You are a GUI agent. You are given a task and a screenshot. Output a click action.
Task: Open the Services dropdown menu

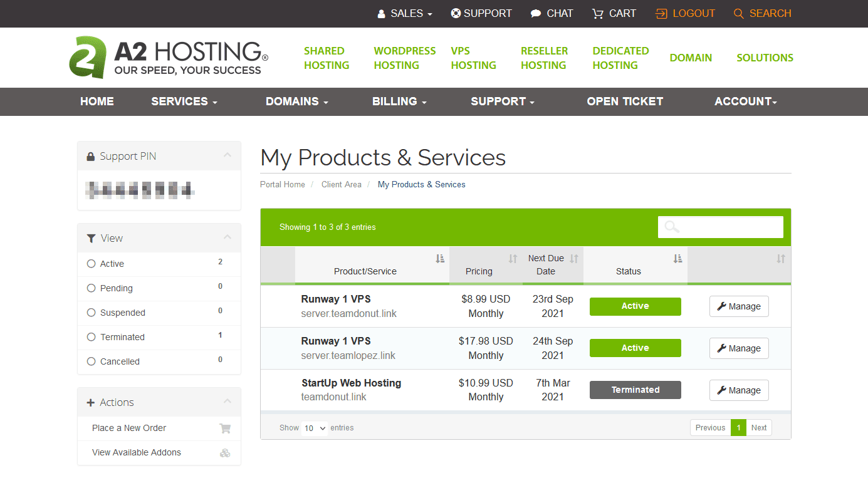[x=184, y=101]
